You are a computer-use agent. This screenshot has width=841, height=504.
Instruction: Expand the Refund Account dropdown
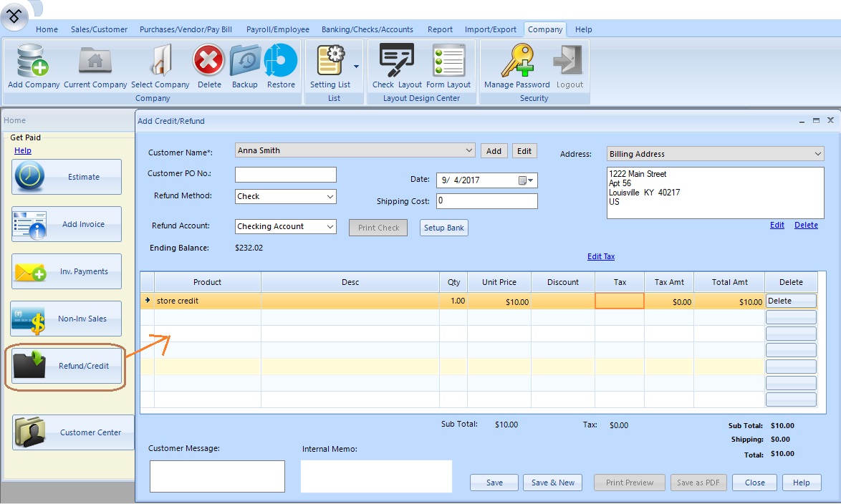(x=330, y=226)
